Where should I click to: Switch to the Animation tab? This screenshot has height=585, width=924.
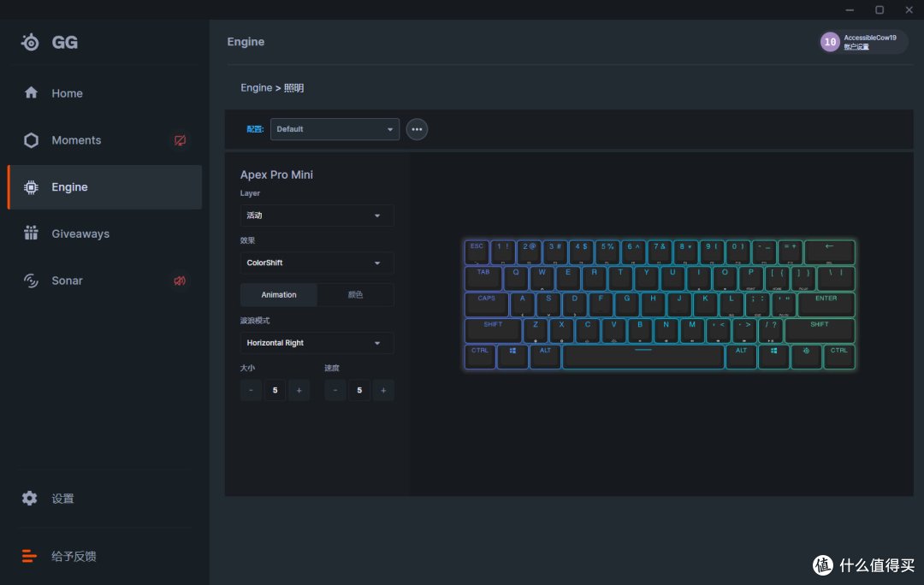tap(279, 294)
